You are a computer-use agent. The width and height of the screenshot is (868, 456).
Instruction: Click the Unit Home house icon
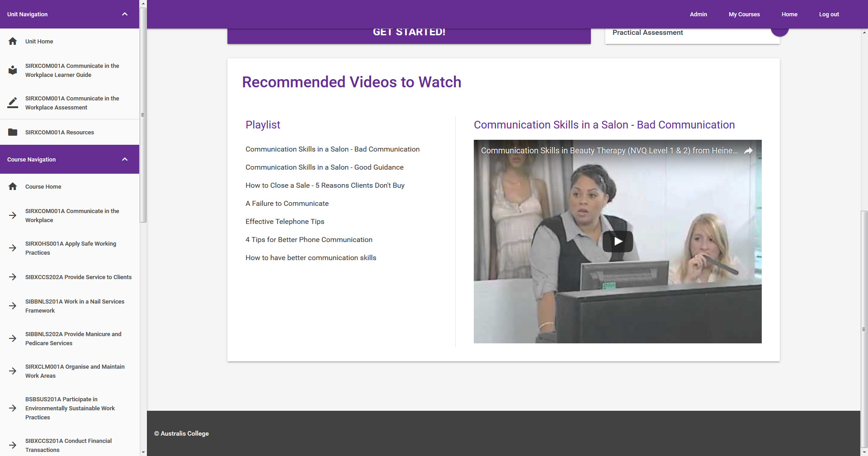pos(13,41)
